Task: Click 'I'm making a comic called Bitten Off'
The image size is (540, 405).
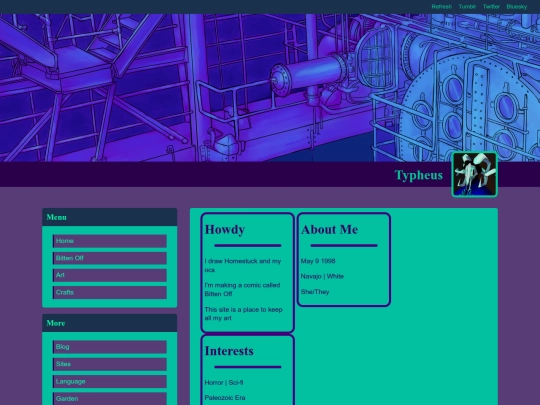Action: click(x=242, y=290)
